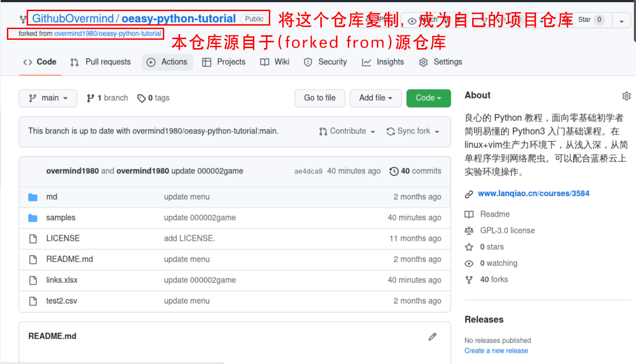
Task: Open the 'add LICENSE.' commit message
Action: [189, 238]
